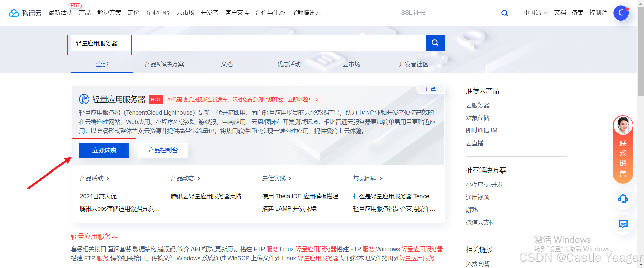Open 使用 Theia IDE 应用模板搭建 link

(303, 196)
